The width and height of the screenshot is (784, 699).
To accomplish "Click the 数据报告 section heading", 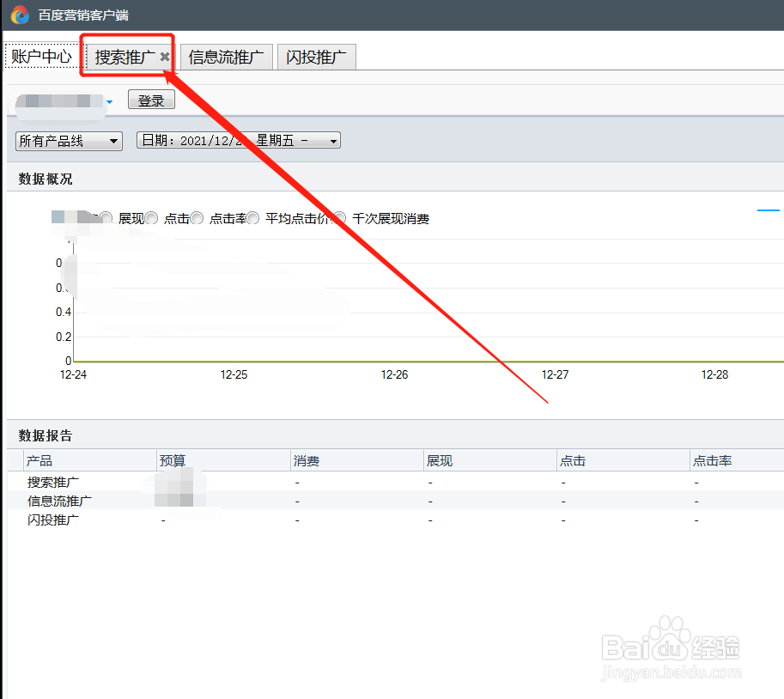I will click(x=46, y=435).
